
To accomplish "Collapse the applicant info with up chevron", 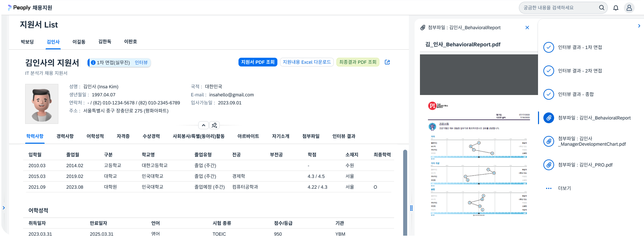I will click(x=204, y=125).
